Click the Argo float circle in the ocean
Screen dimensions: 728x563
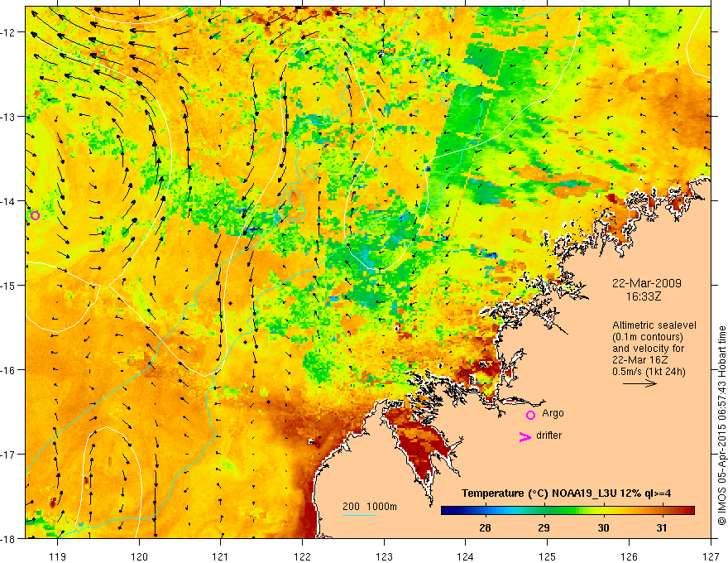[x=35, y=215]
